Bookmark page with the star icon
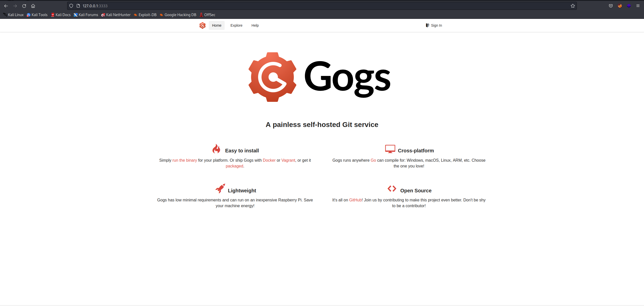 pos(573,6)
